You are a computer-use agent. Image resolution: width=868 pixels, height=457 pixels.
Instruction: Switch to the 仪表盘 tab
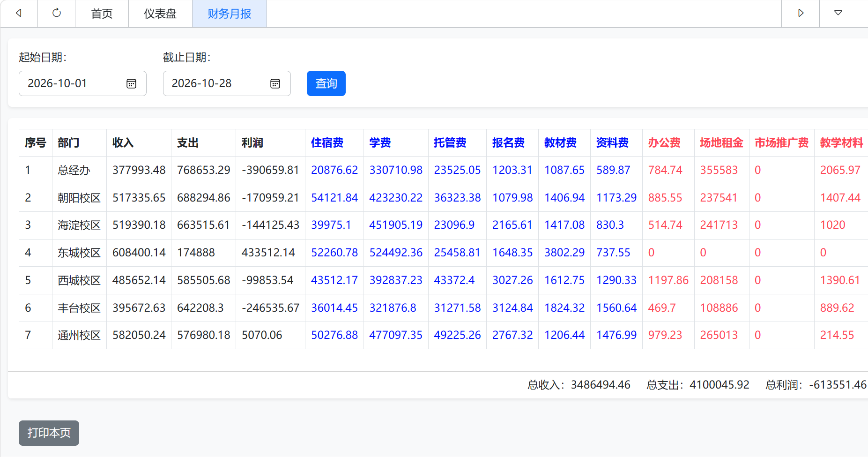click(x=160, y=14)
